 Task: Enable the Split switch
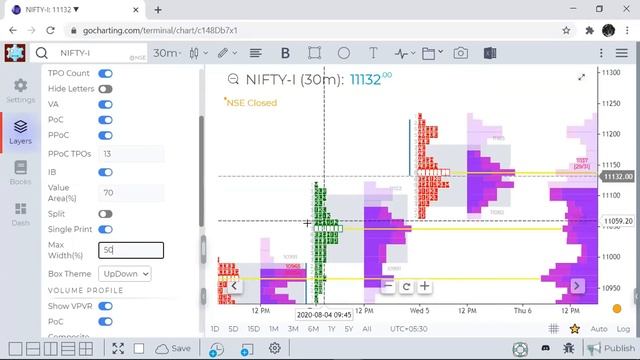coord(105,214)
